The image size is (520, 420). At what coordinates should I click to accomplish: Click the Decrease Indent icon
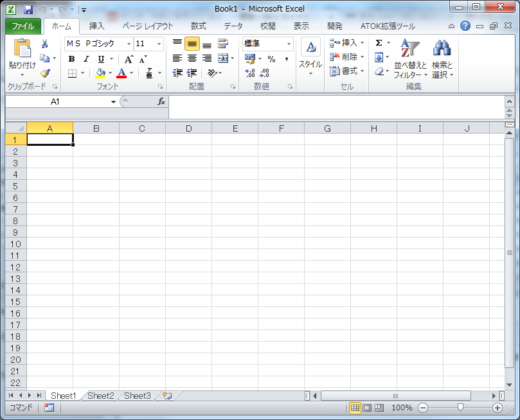pos(178,73)
